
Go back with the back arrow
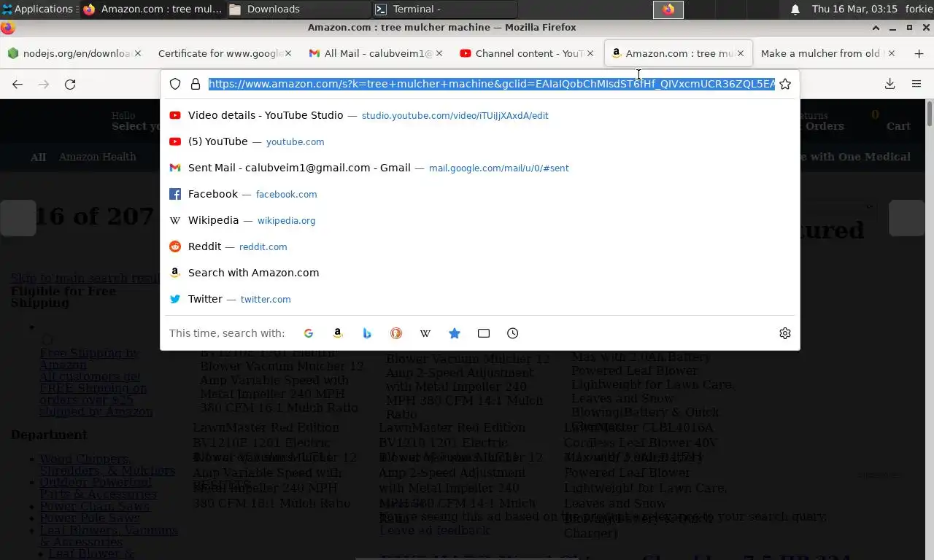click(18, 84)
